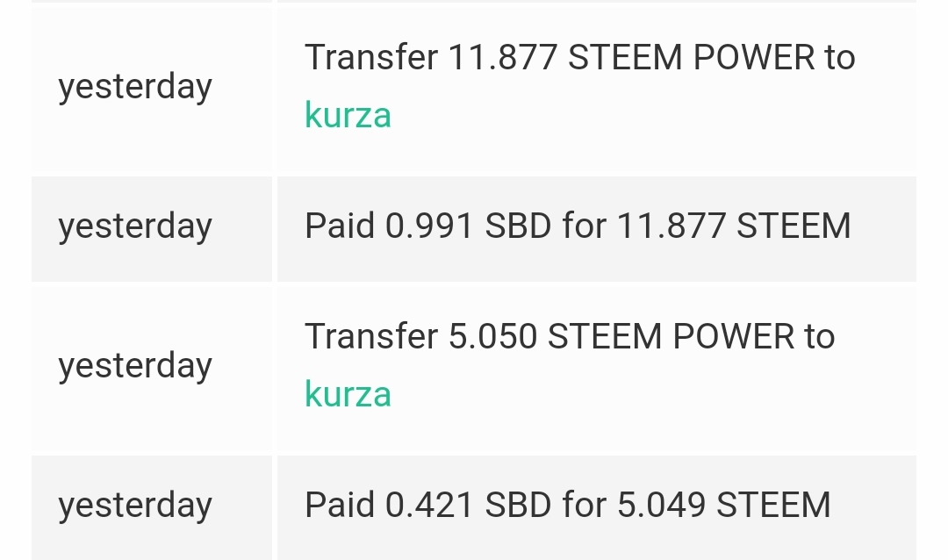
Task: Click yesterday timestamp beside 5.050 STEEM POWER transfer
Action: tap(135, 367)
